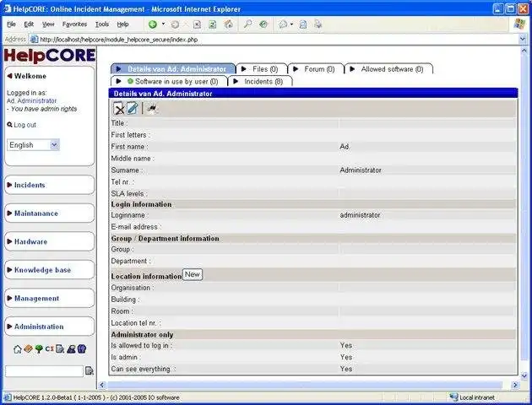Click the Loginname value 'administrator'
Screen dimensions: 532x405
click(360, 215)
